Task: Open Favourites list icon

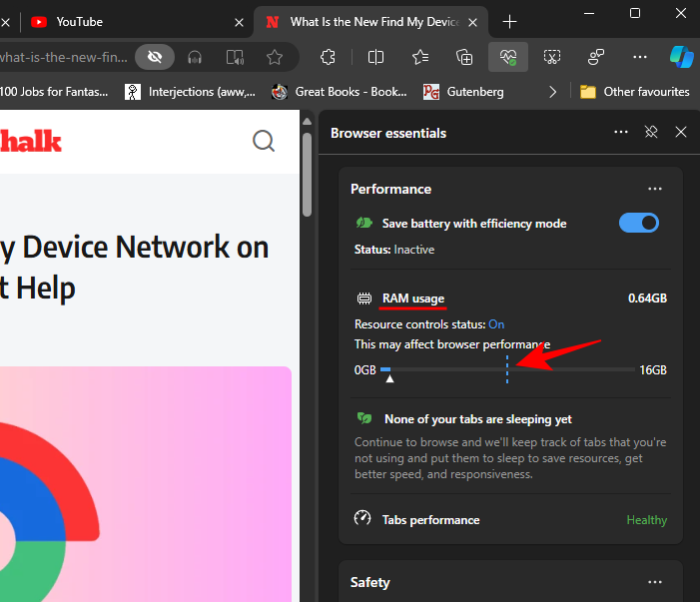Action: pos(420,57)
